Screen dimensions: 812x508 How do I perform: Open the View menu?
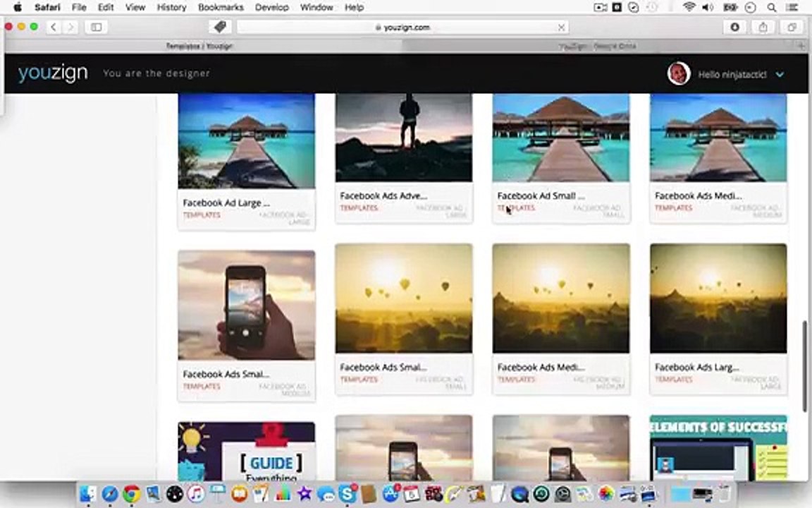click(135, 7)
